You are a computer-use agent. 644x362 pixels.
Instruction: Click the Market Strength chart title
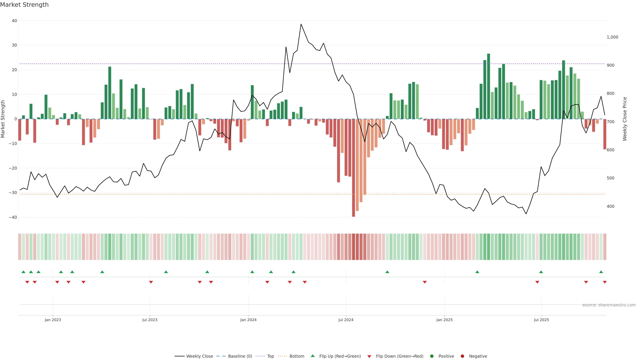click(x=24, y=5)
